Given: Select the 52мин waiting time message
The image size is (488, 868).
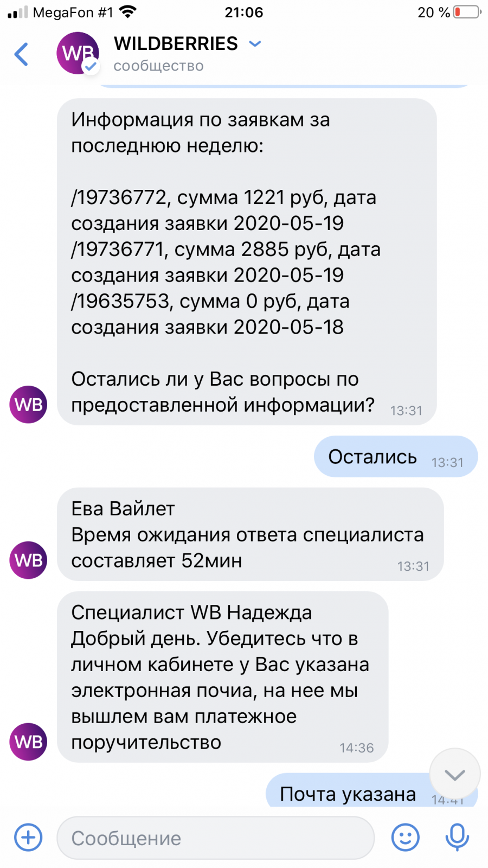Looking at the screenshot, I should [250, 534].
